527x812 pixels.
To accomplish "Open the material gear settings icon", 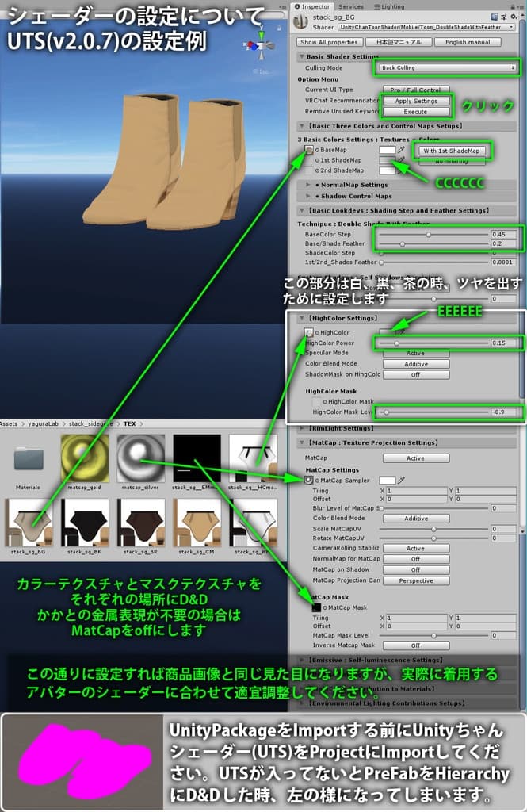I will [x=514, y=17].
